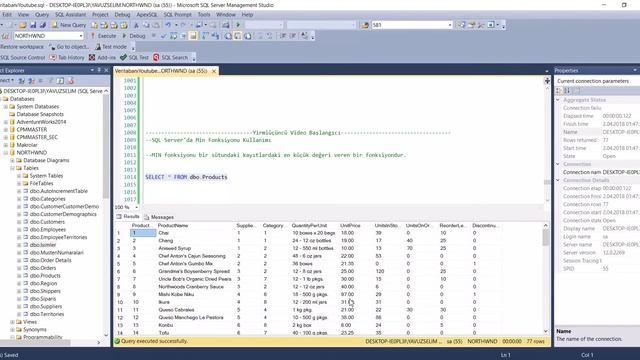640x360 pixels.
Task: Select the Makrolar database
Action: [x=27, y=145]
